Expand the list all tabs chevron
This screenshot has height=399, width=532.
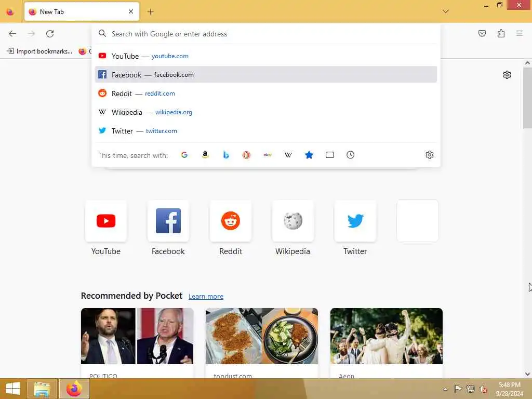tap(446, 11)
